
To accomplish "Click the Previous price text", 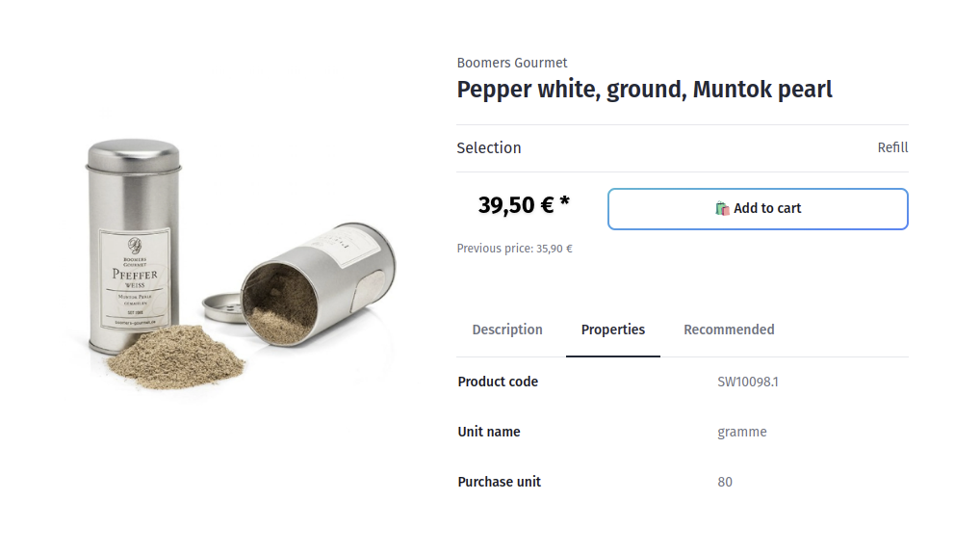I will click(x=514, y=249).
